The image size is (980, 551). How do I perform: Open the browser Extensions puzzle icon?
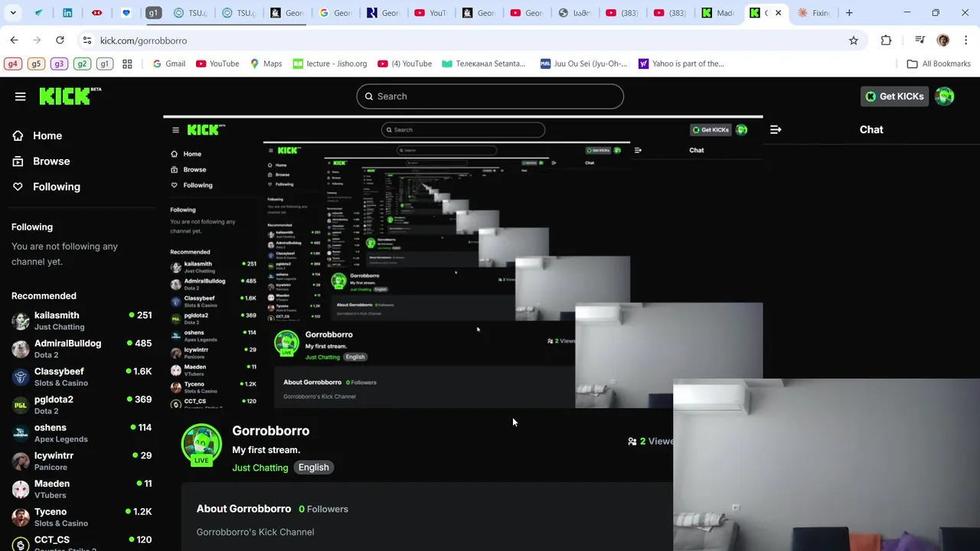886,41
